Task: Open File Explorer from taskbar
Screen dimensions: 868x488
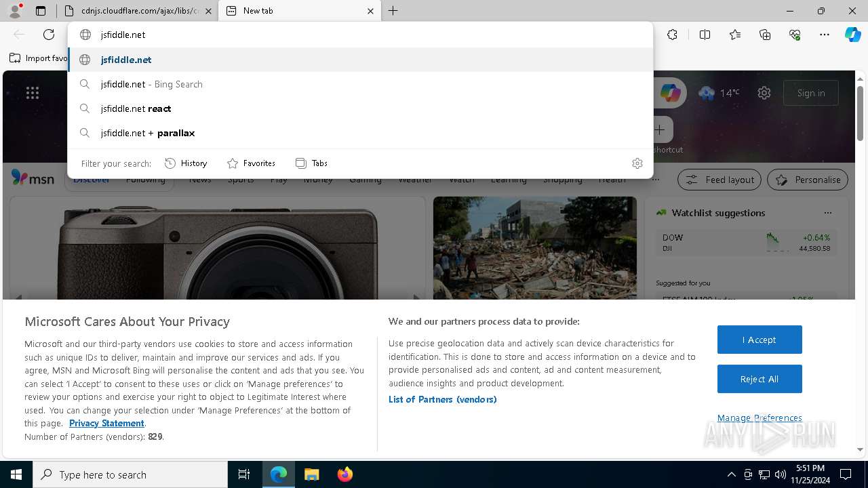Action: pos(311,474)
